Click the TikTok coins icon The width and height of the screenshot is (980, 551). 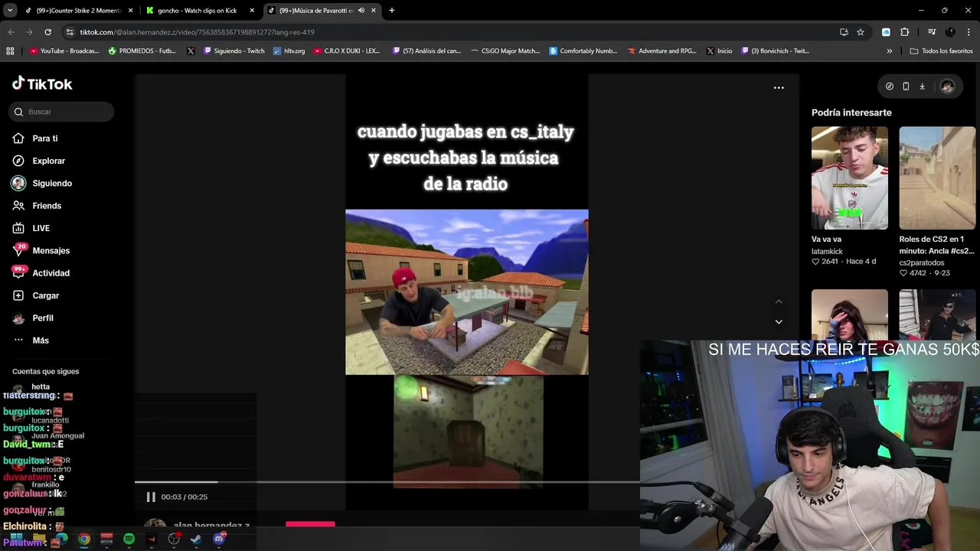889,86
